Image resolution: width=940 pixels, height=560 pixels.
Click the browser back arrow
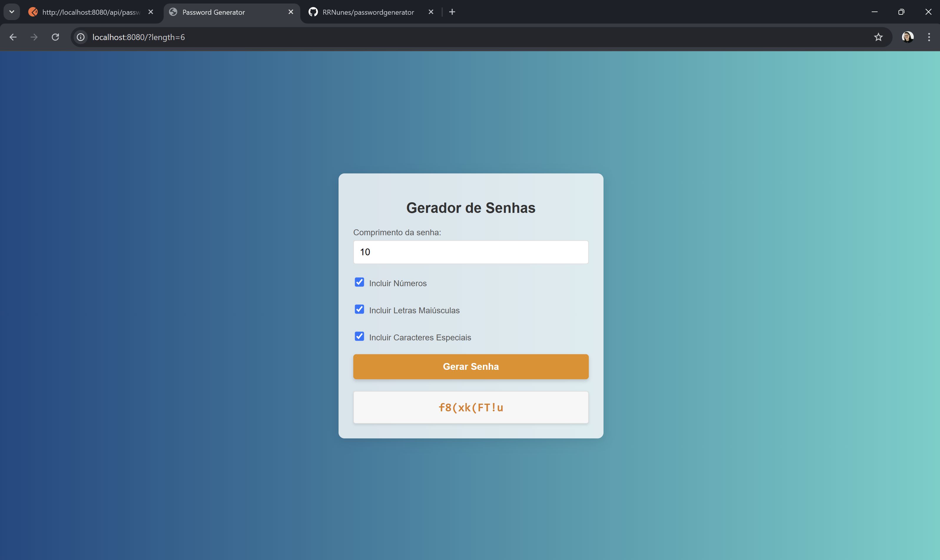tap(13, 37)
